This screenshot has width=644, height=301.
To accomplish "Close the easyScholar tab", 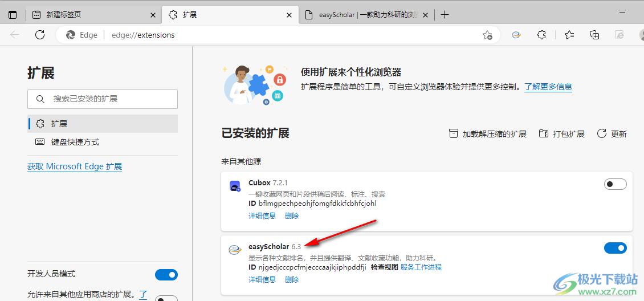I will click(426, 15).
